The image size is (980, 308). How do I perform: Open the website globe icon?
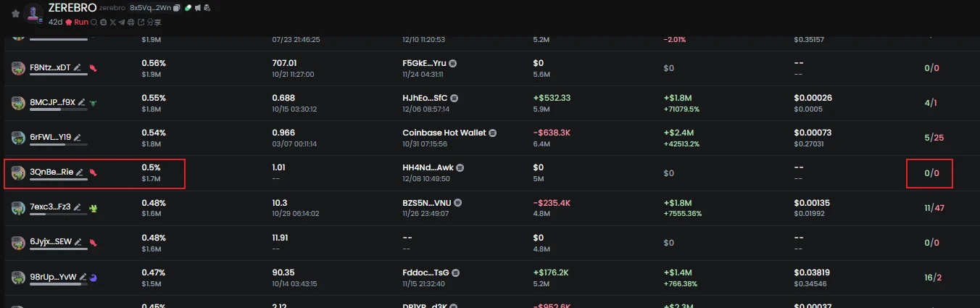[130, 22]
